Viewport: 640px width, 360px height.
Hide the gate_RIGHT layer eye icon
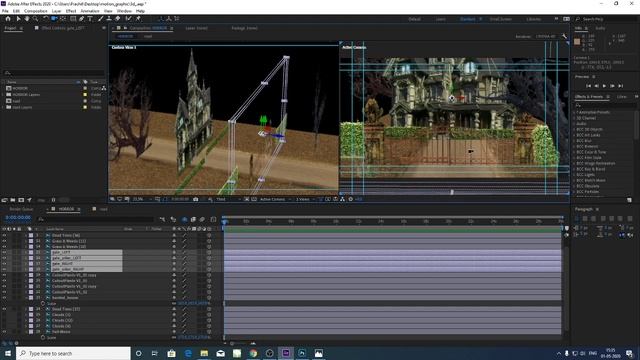[4, 264]
